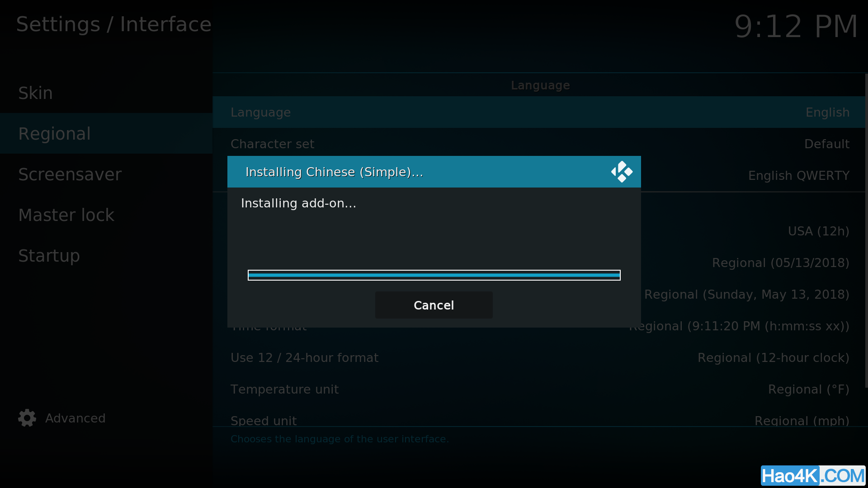Go to Master lock settings
This screenshot has height=488, width=868.
[106, 215]
